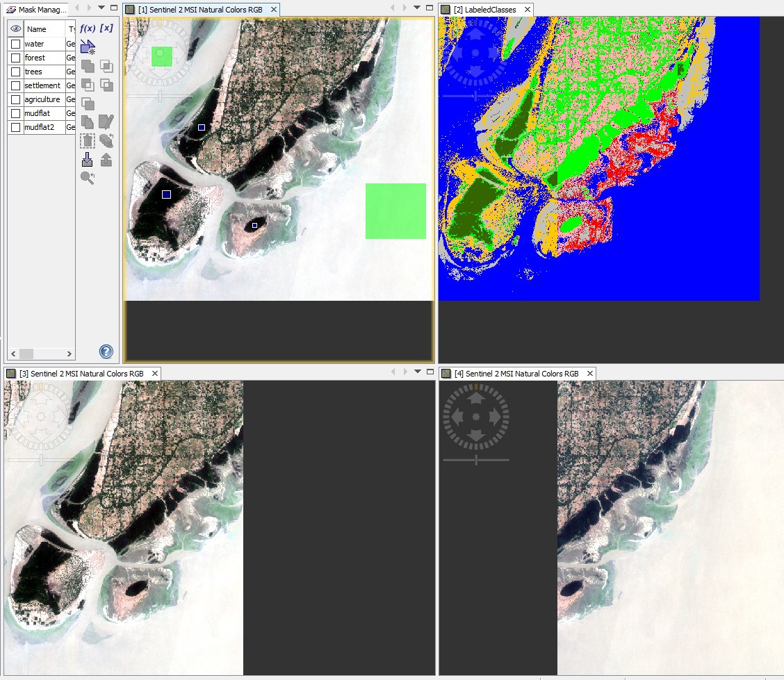Click the mask intersection icon
Screen dimensions: 784x680
[x=106, y=66]
